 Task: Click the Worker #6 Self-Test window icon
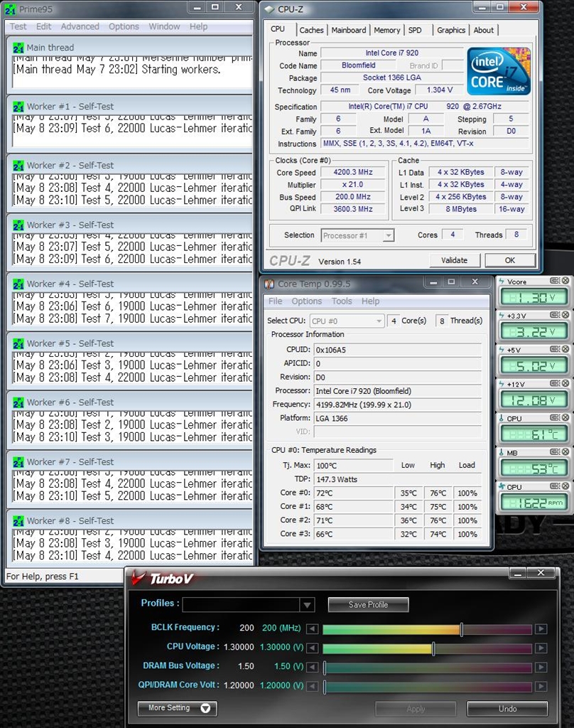tap(18, 402)
